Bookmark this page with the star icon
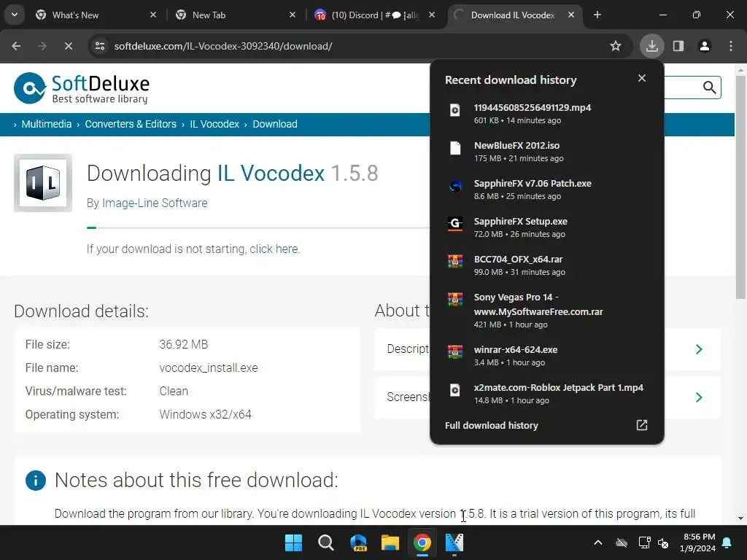Image resolution: width=747 pixels, height=560 pixels. (x=616, y=46)
